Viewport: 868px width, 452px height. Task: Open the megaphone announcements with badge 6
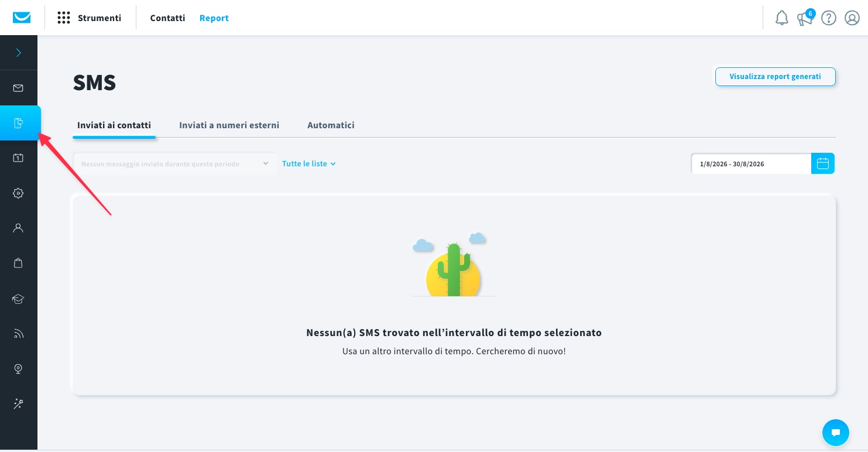pos(805,18)
